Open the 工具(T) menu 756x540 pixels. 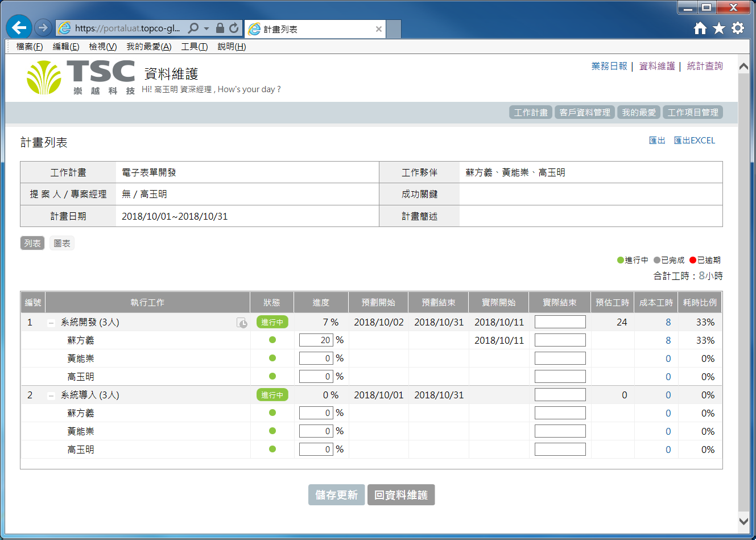194,47
